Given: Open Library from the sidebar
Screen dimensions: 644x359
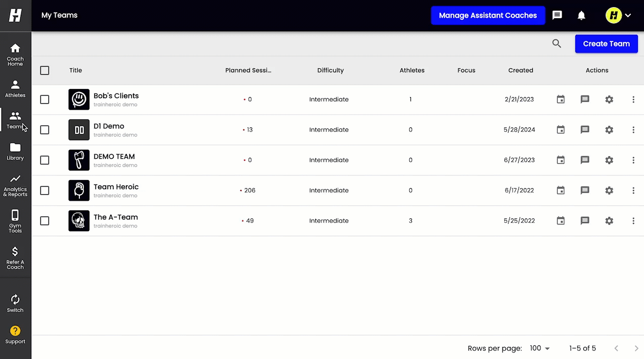Looking at the screenshot, I should click(15, 151).
